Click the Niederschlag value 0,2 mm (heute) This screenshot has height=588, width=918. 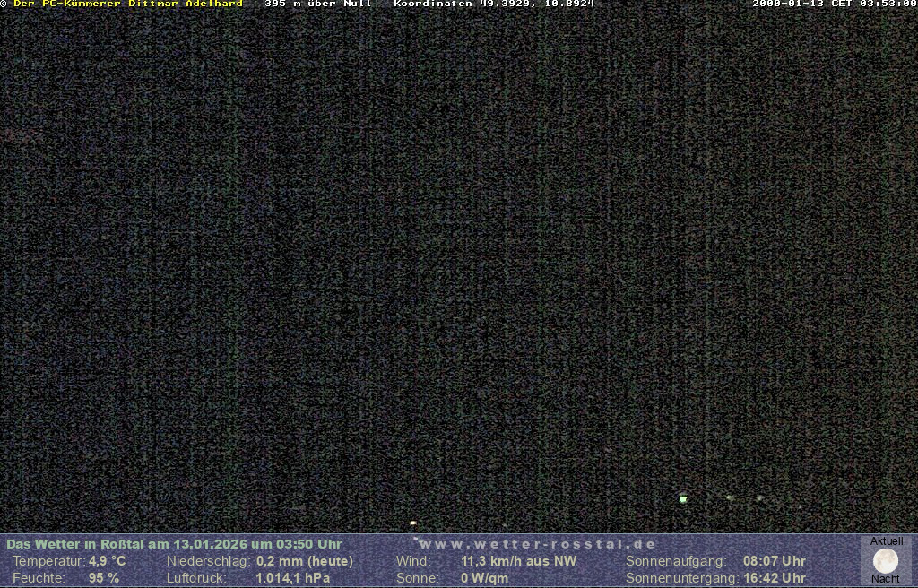[x=305, y=561]
